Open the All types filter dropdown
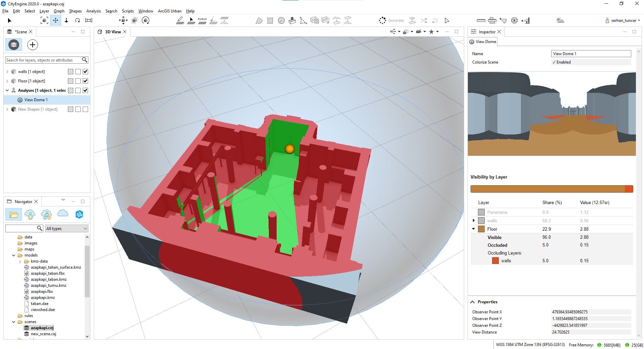The image size is (644, 349). (x=67, y=228)
